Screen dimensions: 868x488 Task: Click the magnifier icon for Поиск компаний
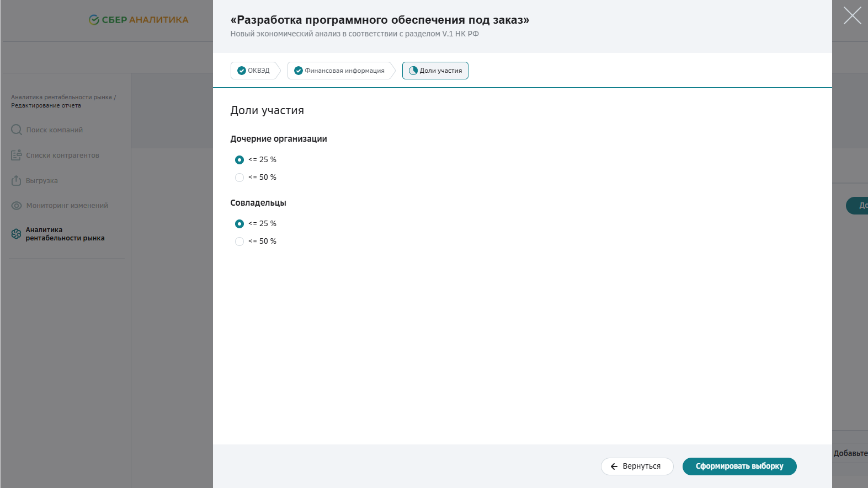tap(17, 130)
